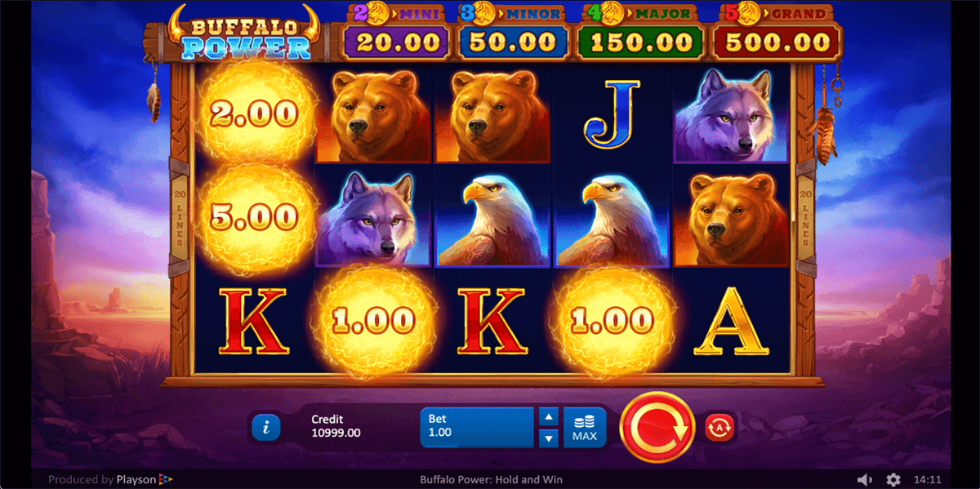Mute the game sound

(x=864, y=479)
